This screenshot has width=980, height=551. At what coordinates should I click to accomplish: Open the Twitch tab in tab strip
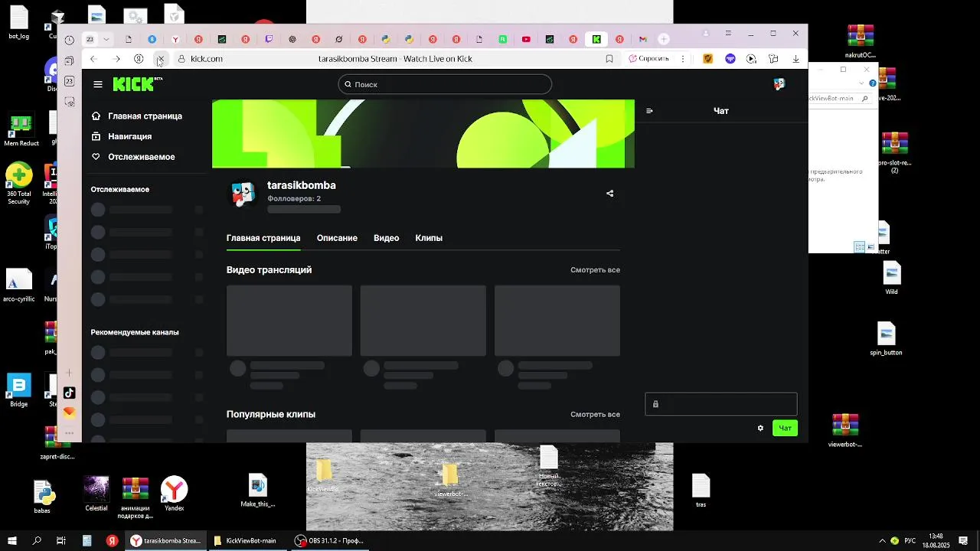click(x=269, y=39)
